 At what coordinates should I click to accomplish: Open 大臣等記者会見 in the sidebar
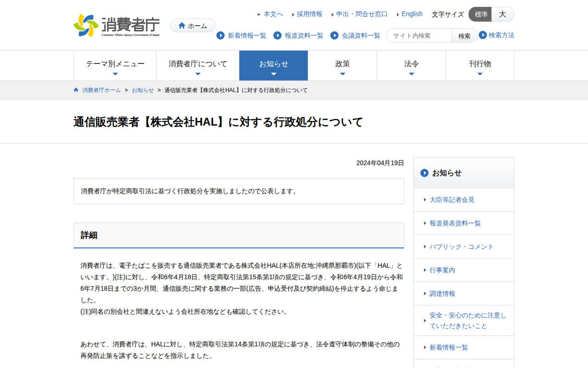point(452,200)
